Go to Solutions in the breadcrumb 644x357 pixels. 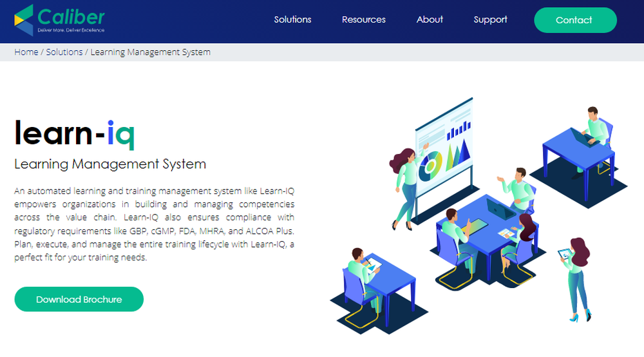click(x=64, y=52)
